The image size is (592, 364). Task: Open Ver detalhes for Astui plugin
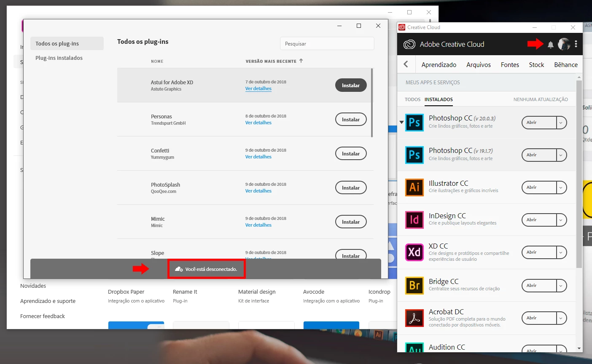(x=258, y=88)
